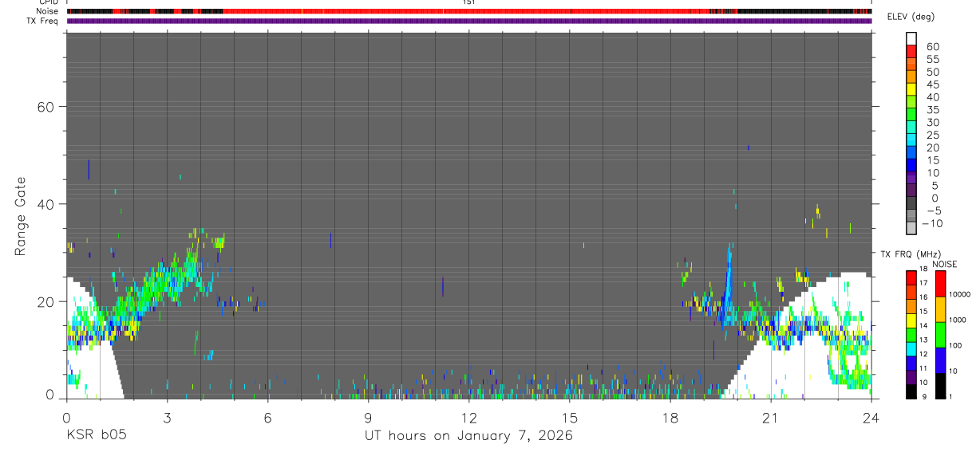Click the 'Range Gate' y-axis title
Image resolution: width=980 pixels, height=452 pixels.
pos(20,216)
